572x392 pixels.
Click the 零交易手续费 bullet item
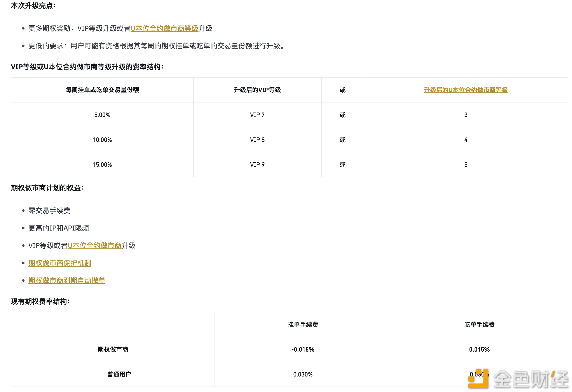(49, 211)
